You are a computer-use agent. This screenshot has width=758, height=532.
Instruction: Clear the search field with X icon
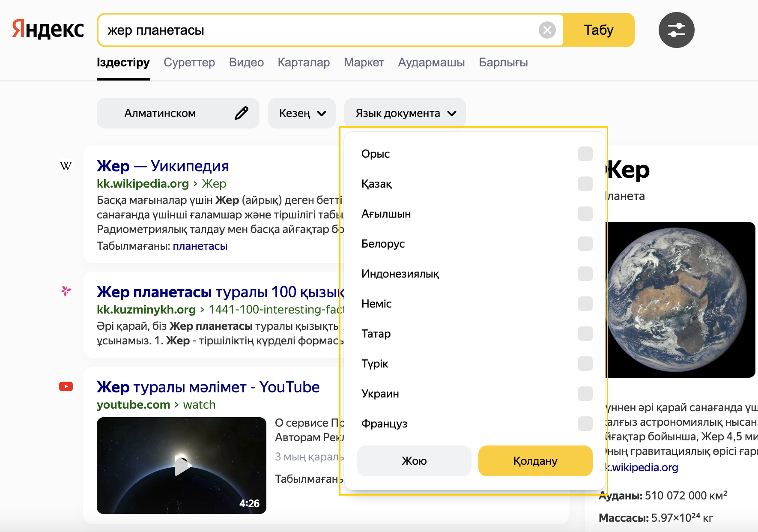[x=547, y=30]
